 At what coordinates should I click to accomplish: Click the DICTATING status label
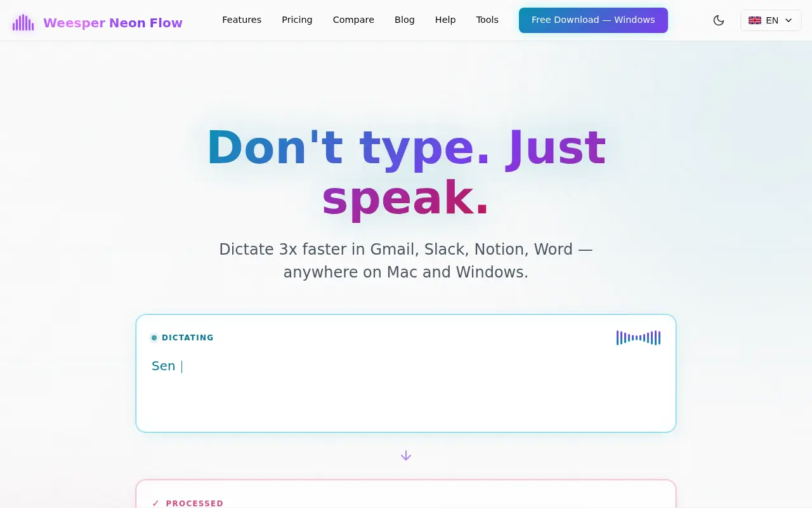tap(188, 338)
